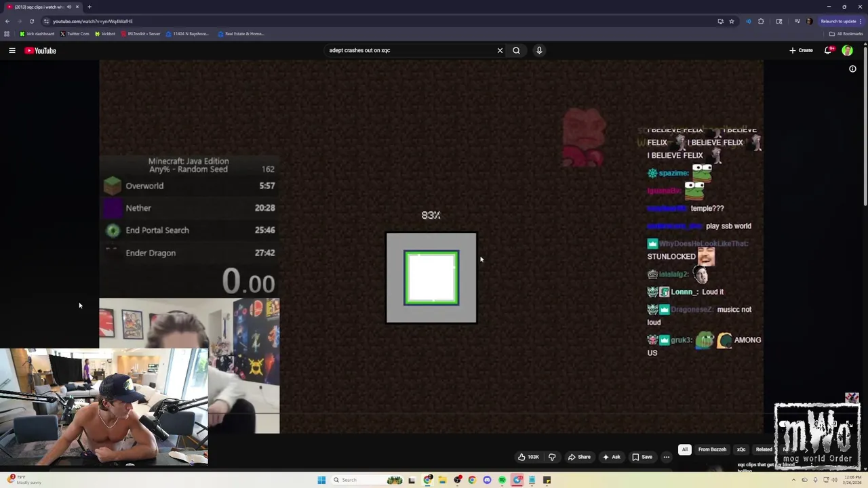The image size is (868, 488).
Task: Select the From Bozzeh chip
Action: pos(712,449)
